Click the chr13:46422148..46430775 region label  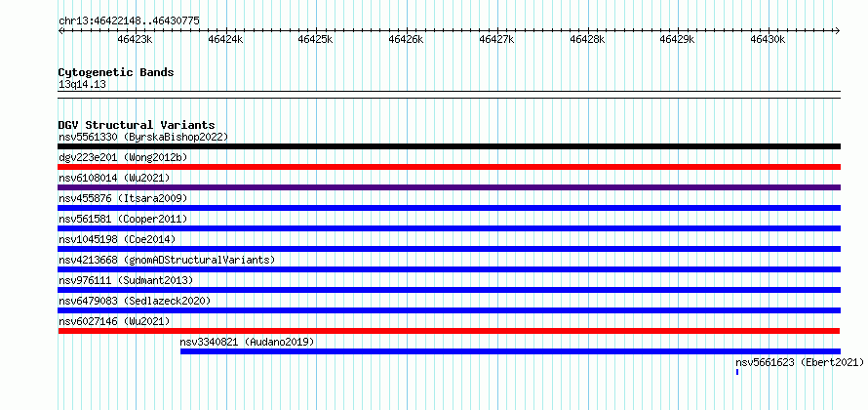[x=129, y=21]
